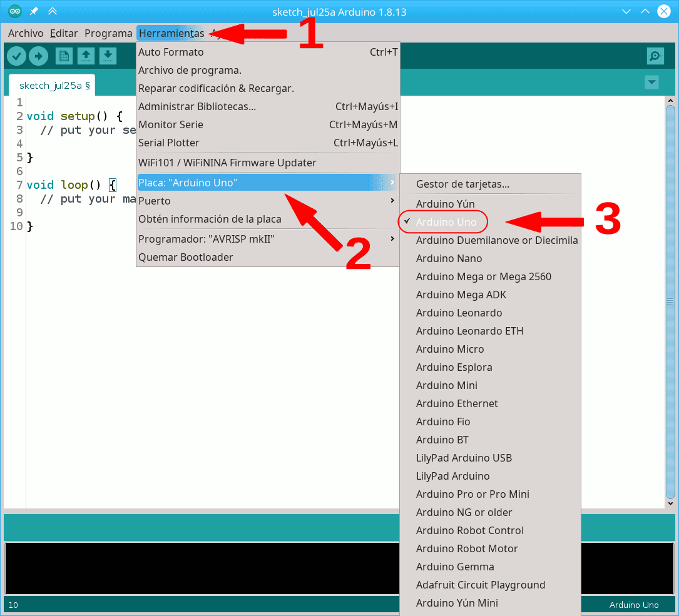Upload the sketch using the arrow icon
The width and height of the screenshot is (679, 616).
38,56
